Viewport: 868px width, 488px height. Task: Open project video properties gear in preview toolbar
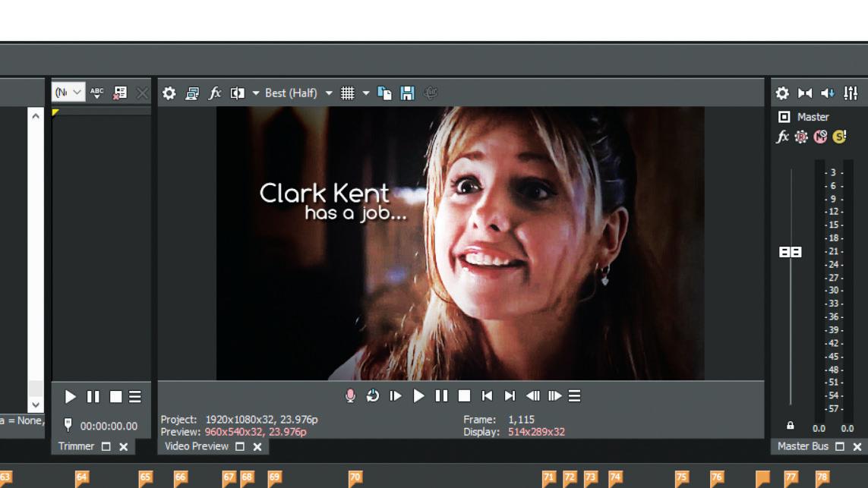coord(169,93)
